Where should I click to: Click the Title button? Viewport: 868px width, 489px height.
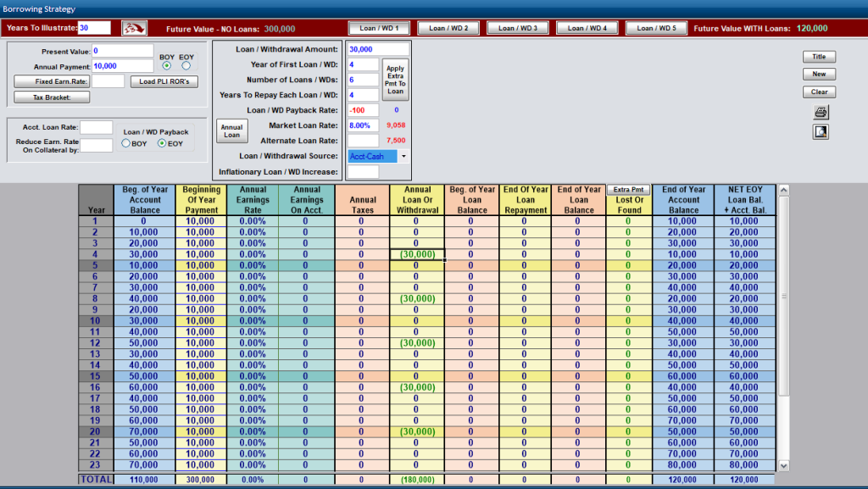(820, 57)
